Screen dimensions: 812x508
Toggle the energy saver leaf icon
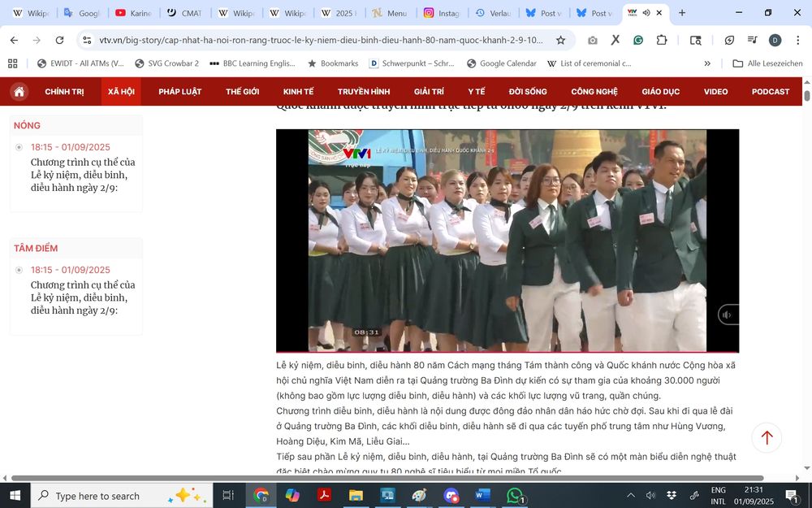pos(730,40)
